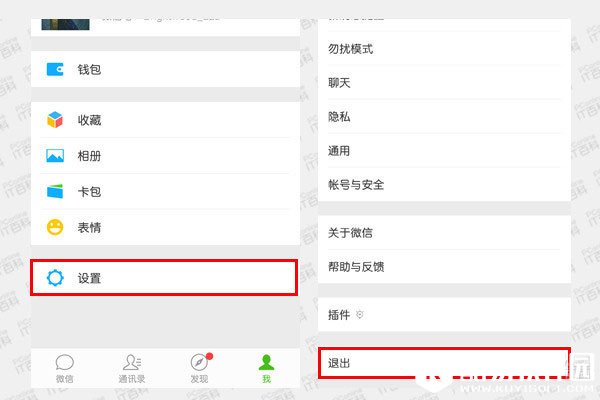This screenshot has height=400, width=600.
Task: Go to 通用 general settings
Action: (x=444, y=150)
